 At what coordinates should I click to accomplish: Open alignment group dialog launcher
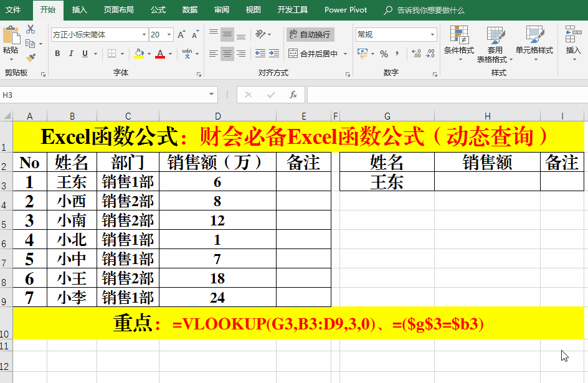pyautogui.click(x=348, y=75)
